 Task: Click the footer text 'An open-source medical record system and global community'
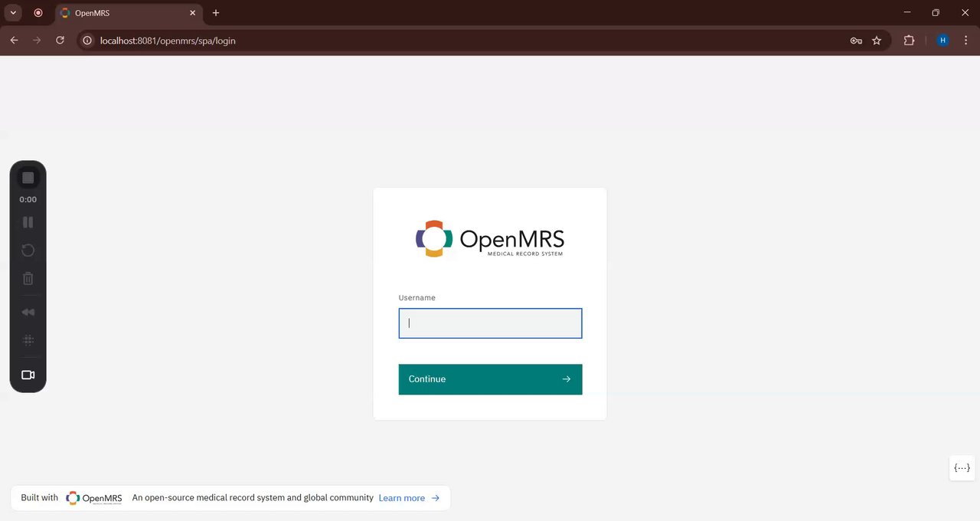(253, 498)
